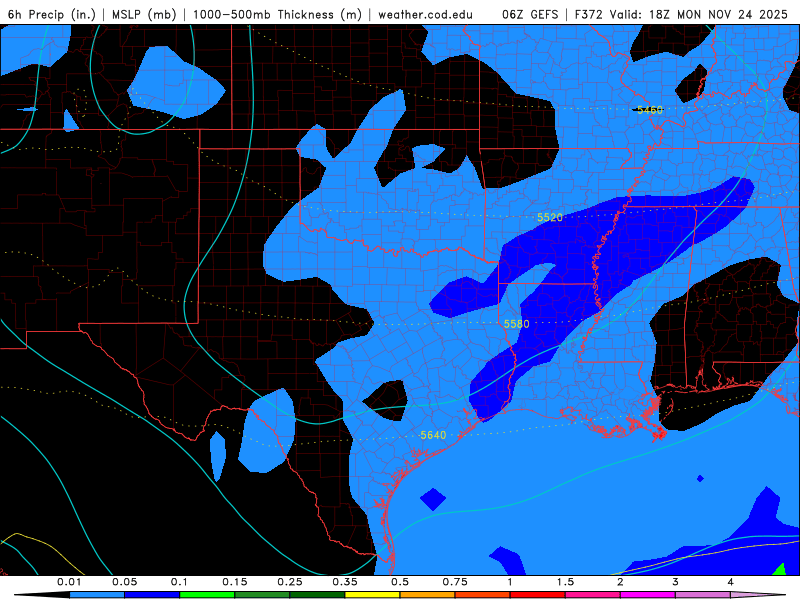Select the dark blue 0.05–0.1 legend swatch

coord(152,595)
